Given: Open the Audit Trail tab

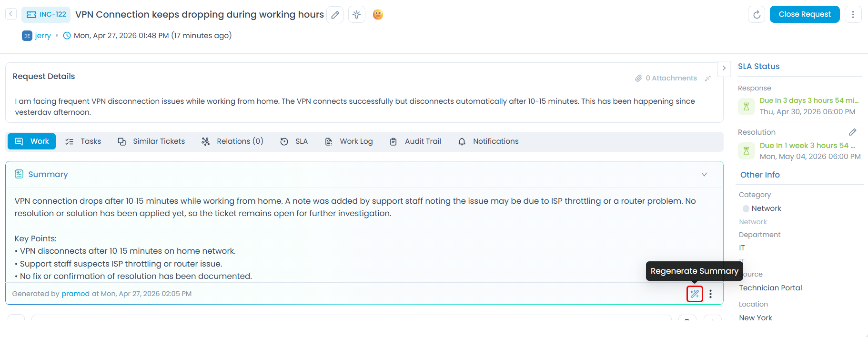Looking at the screenshot, I should [415, 141].
